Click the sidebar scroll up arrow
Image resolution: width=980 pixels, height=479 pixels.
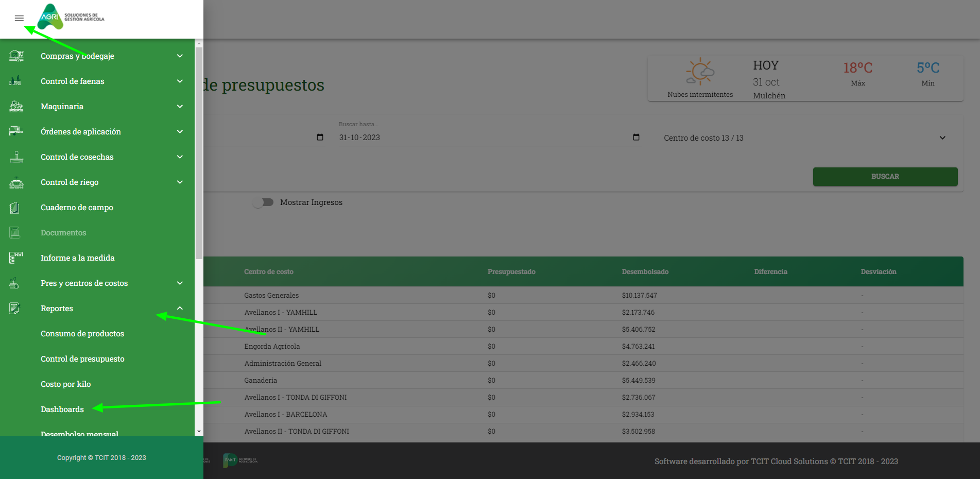tap(199, 43)
